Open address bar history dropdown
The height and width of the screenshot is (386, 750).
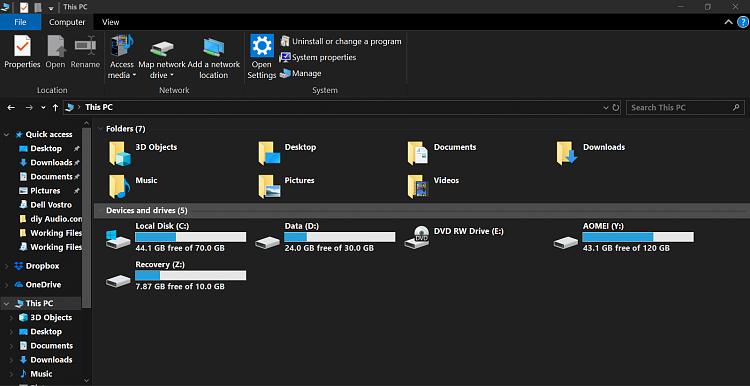tap(606, 108)
